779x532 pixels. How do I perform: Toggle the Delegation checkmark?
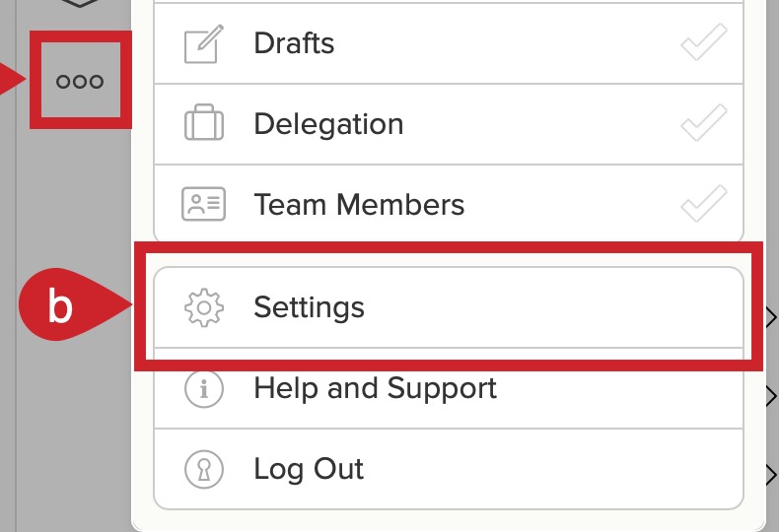tap(704, 122)
